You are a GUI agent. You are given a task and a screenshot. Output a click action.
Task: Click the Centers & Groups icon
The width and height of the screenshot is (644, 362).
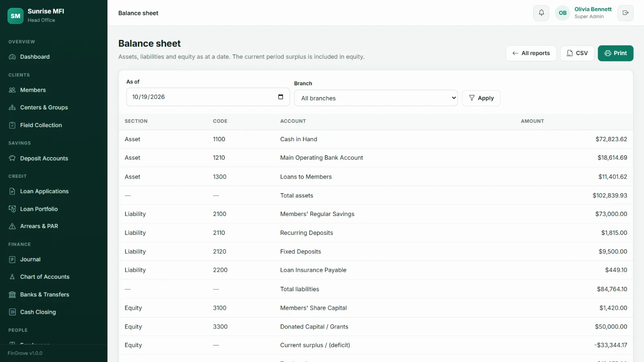[x=12, y=107]
